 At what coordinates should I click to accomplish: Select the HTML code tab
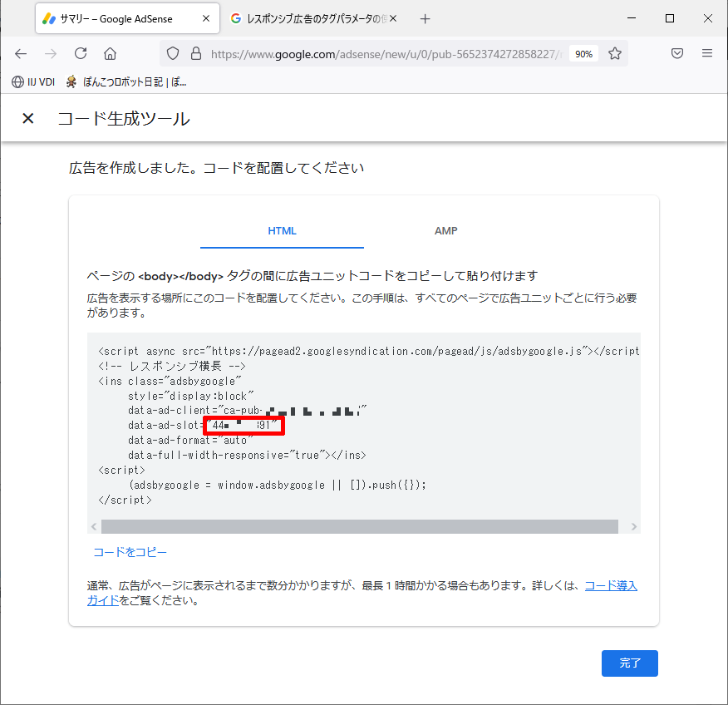coord(282,231)
